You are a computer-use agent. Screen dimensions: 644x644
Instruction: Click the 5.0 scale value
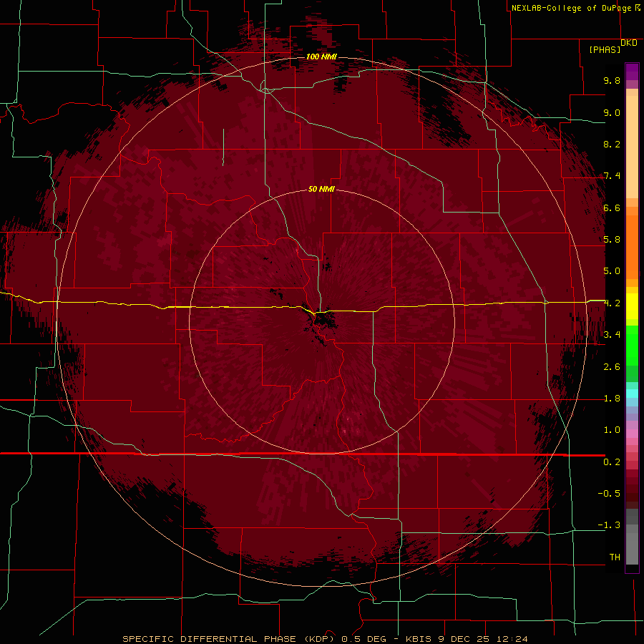point(612,271)
